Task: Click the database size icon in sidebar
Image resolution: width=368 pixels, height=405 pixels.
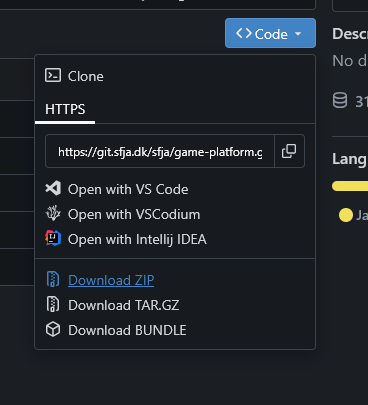Action: [x=340, y=100]
